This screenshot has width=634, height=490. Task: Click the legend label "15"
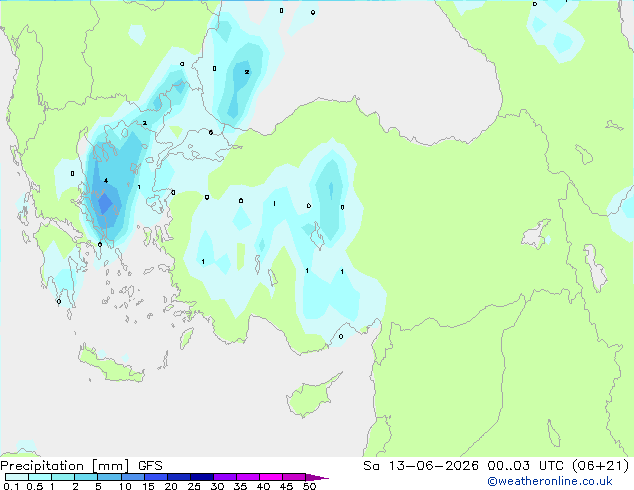148,486
